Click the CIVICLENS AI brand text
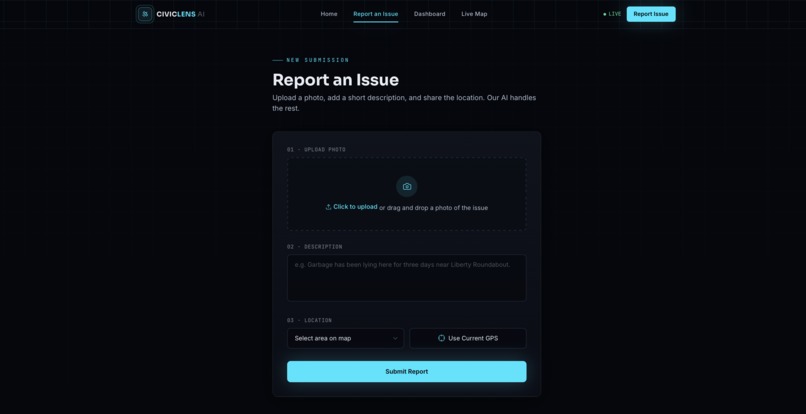The image size is (806, 414). point(180,14)
